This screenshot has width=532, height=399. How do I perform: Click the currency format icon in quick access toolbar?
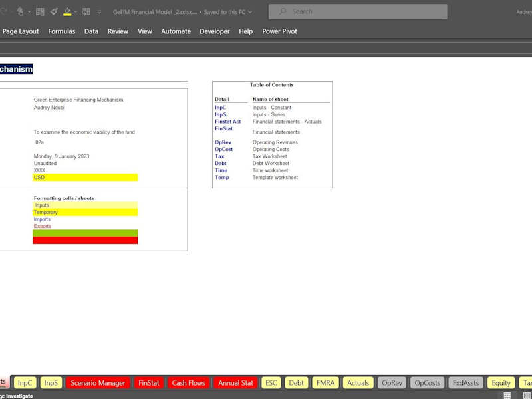[x=21, y=12]
